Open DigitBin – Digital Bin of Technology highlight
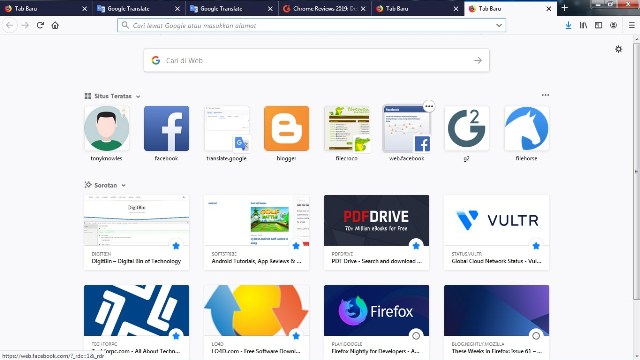 click(x=136, y=232)
